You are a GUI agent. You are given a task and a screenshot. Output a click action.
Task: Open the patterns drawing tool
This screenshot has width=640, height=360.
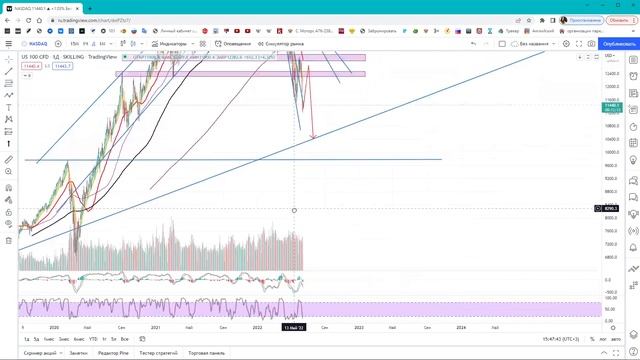click(9, 119)
